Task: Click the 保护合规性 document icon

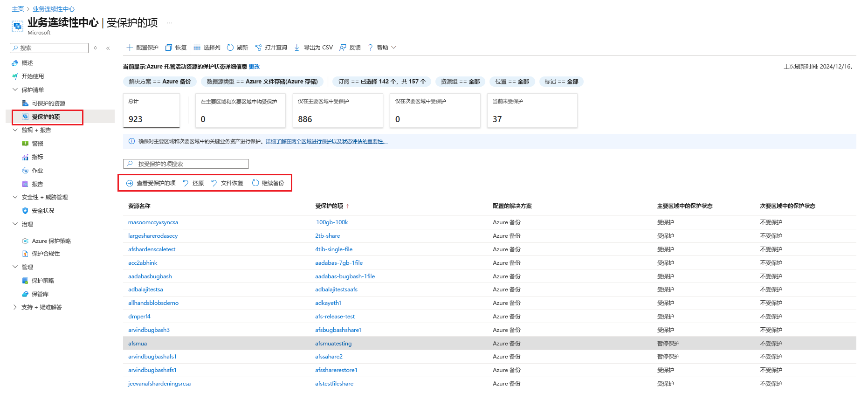Action: click(25, 254)
